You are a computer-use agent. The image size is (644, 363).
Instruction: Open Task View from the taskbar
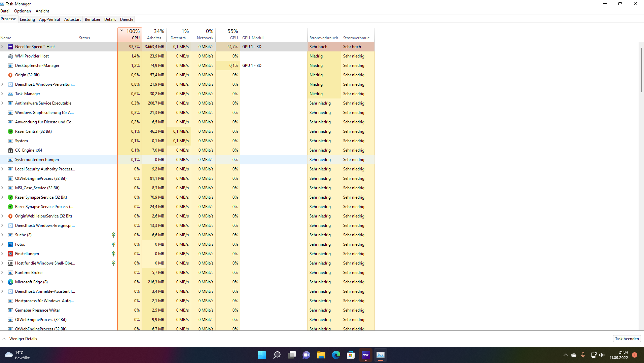tap(292, 355)
